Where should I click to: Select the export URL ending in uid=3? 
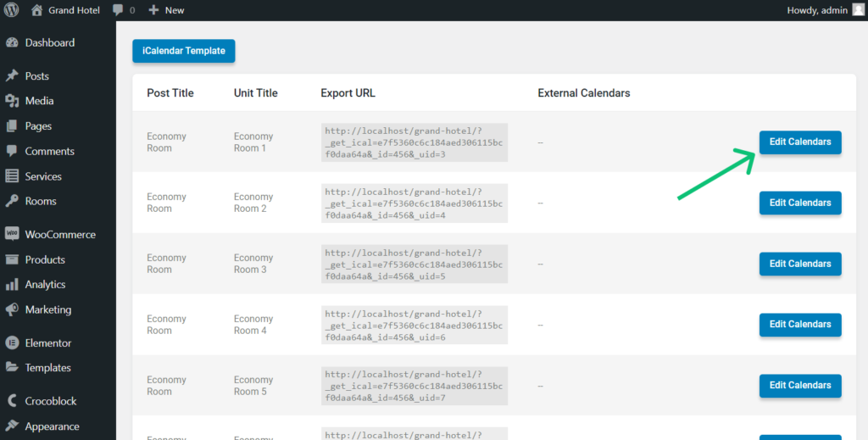414,142
